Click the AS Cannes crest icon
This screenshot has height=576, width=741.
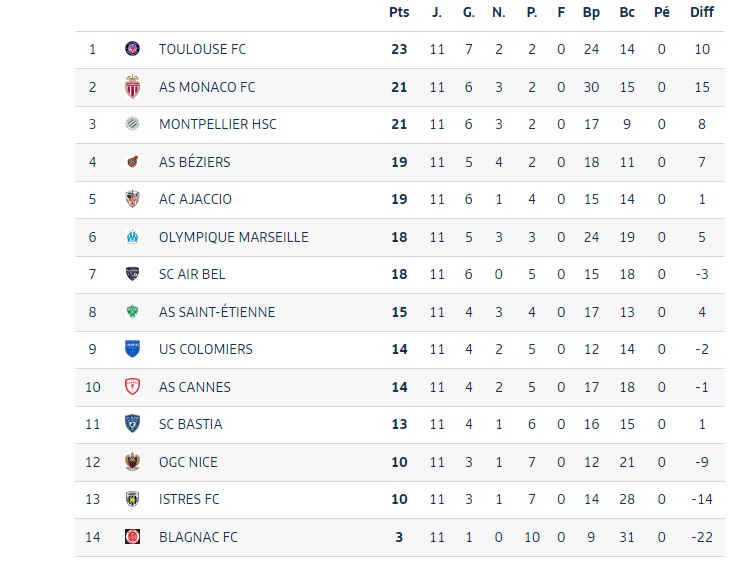coord(133,387)
